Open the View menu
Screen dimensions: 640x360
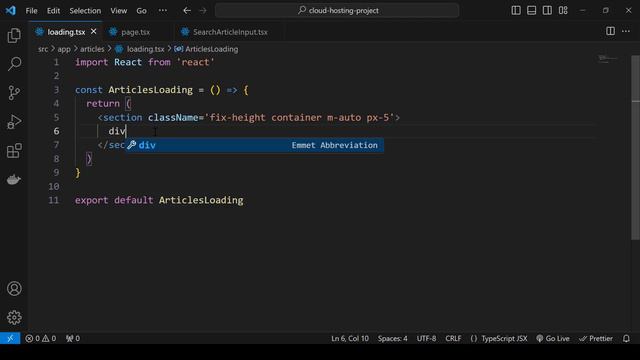click(119, 11)
